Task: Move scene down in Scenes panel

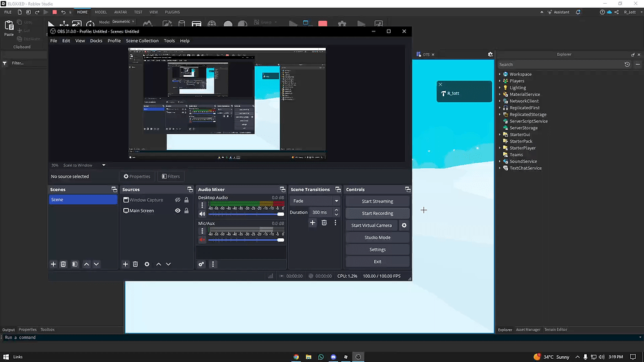Action: (x=96, y=265)
